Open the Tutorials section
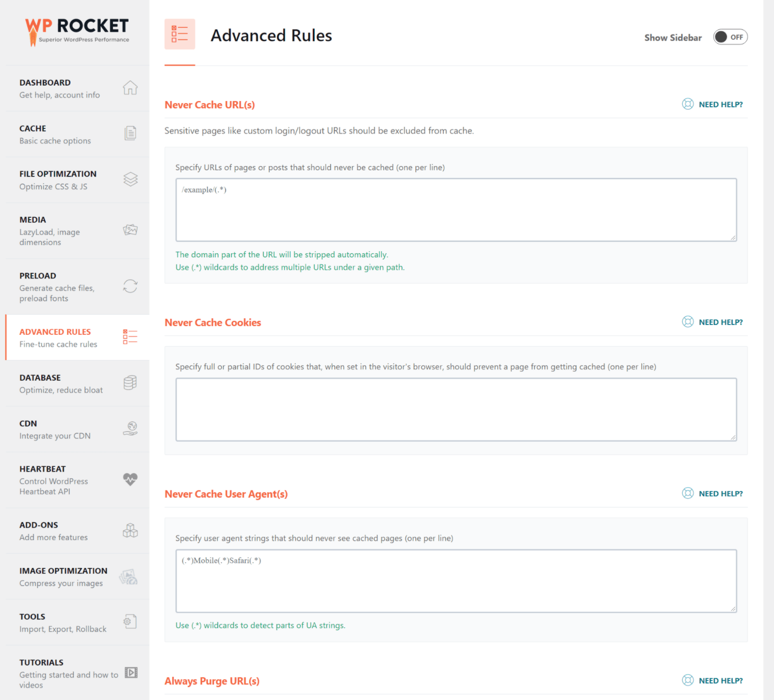 pos(77,673)
